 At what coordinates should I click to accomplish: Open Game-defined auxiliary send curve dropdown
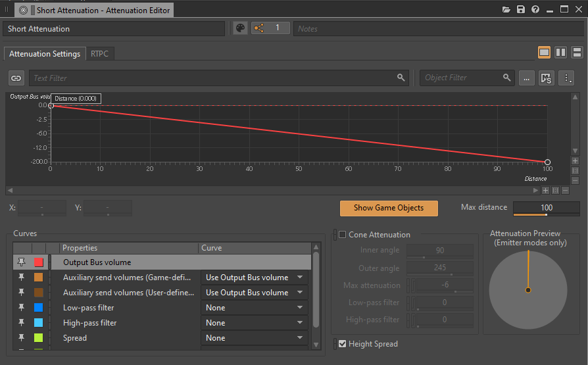(255, 278)
